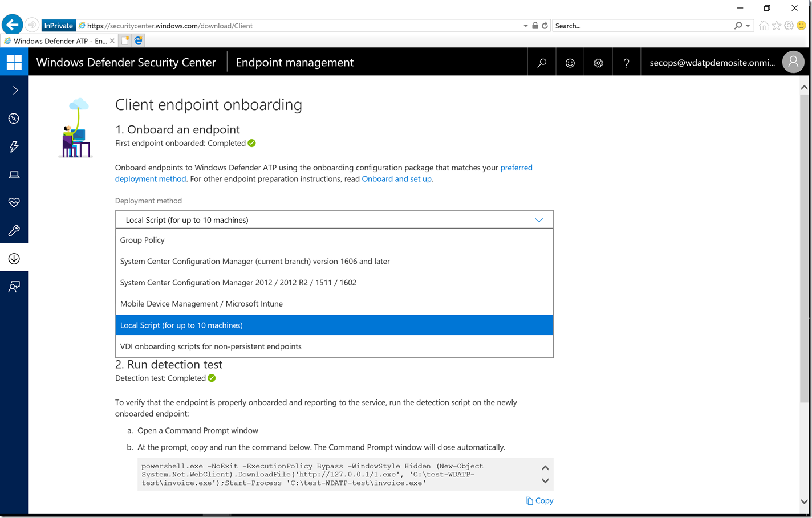Copy the detection test command
Viewport: 812px width, 518px height.
coord(539,501)
